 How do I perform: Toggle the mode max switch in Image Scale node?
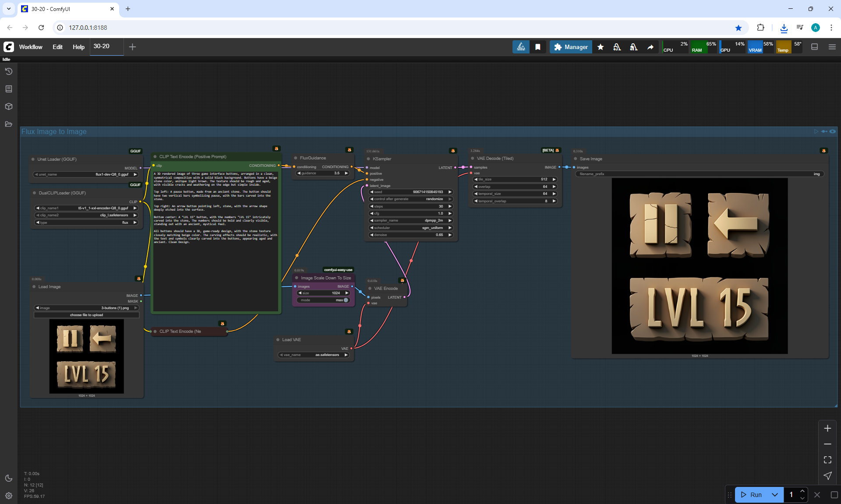coord(345,300)
